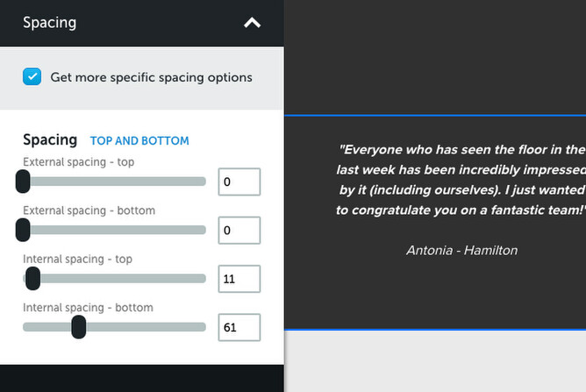Click the External spacing bottom slider handle
Image resolution: width=586 pixels, height=392 pixels.
(x=24, y=230)
